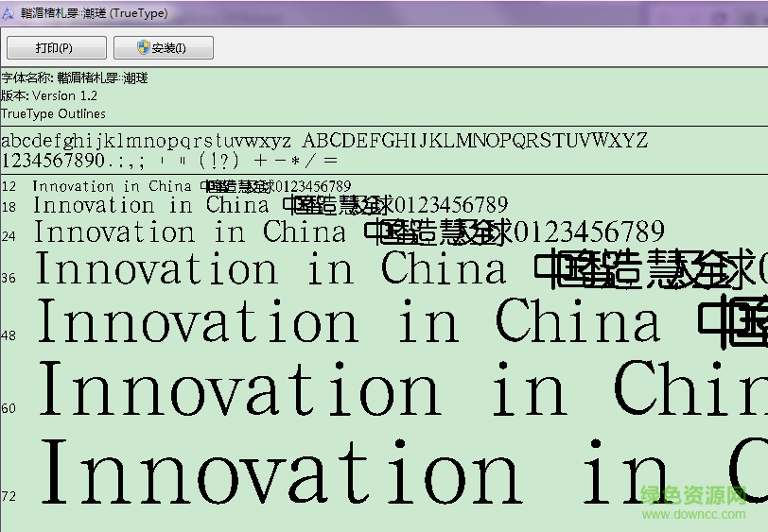Click the shield icon on install button

pyautogui.click(x=143, y=47)
